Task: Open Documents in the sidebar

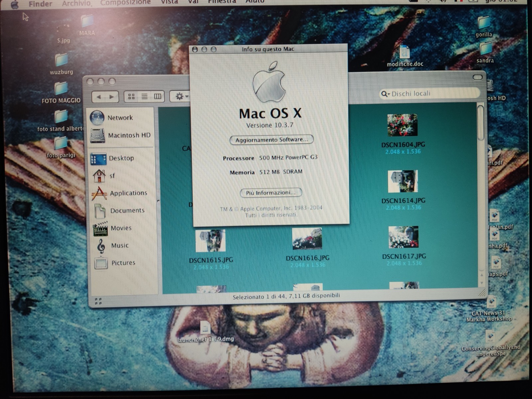Action: click(119, 210)
